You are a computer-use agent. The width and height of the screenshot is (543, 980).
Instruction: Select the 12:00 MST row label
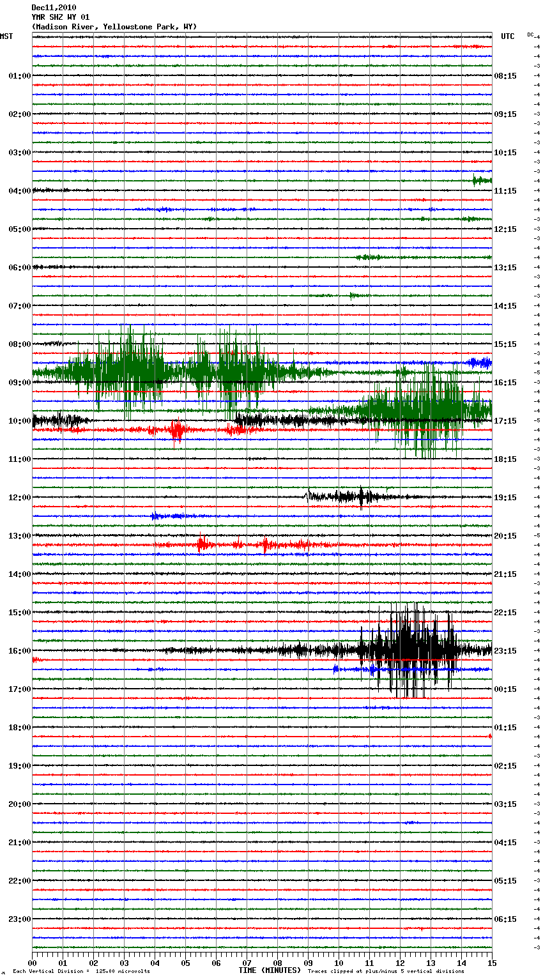[x=19, y=498]
